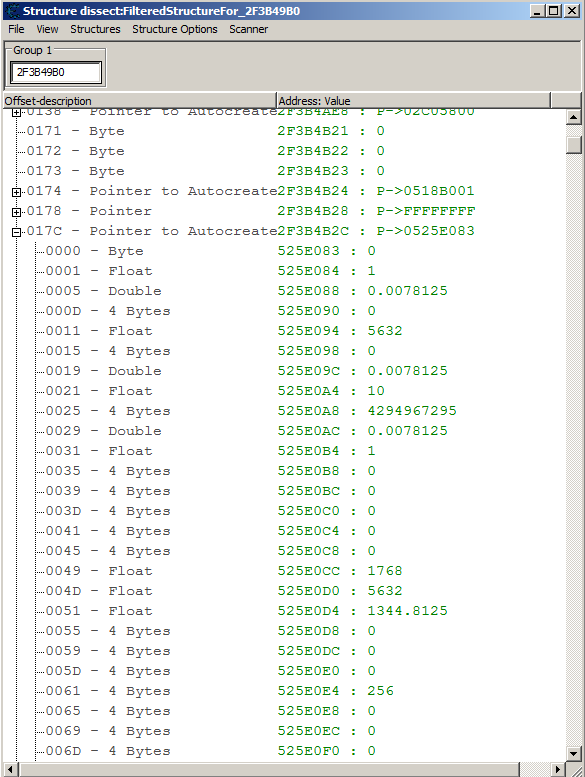Expand the partially visible 0138 pointer node
Screen dimensions: 585x777
16,113
